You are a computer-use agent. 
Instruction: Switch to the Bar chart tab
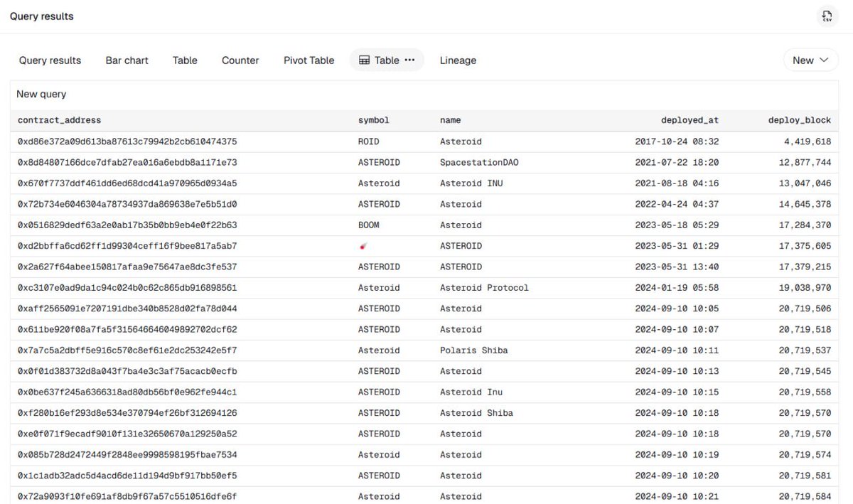pyautogui.click(x=127, y=60)
